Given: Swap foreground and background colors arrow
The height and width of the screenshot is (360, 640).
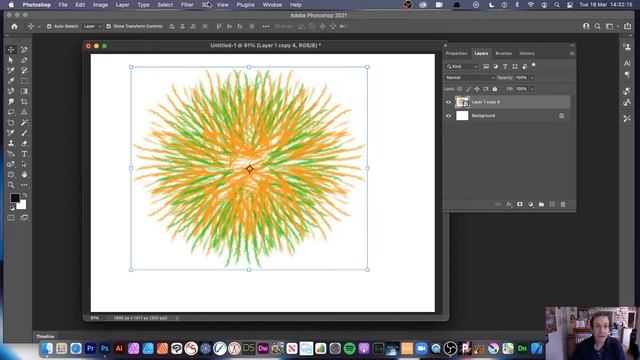Looking at the screenshot, I should [24, 196].
